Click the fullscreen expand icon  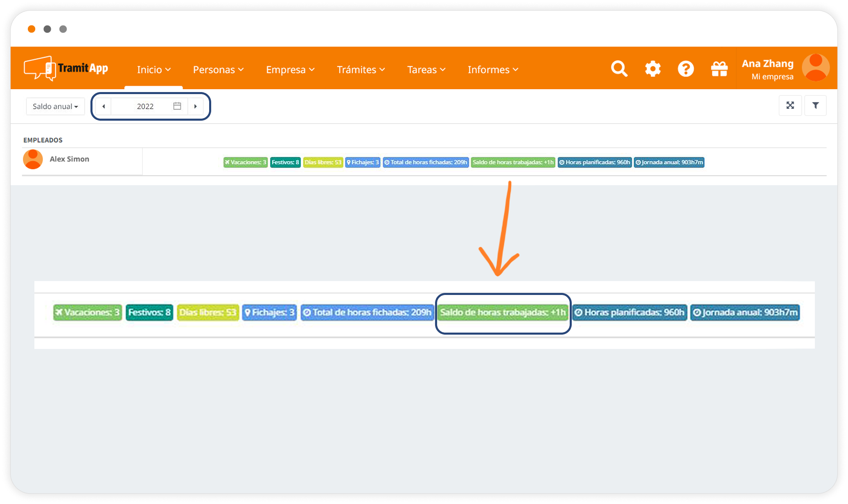790,106
